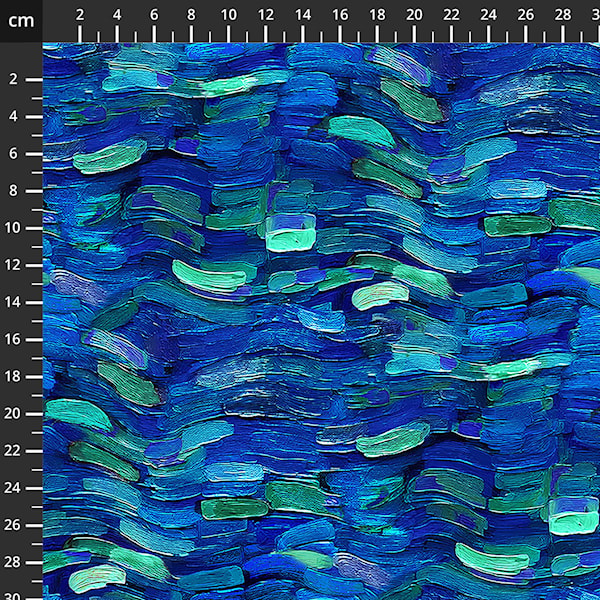Click the 22 mark on the top ruler

point(452,15)
